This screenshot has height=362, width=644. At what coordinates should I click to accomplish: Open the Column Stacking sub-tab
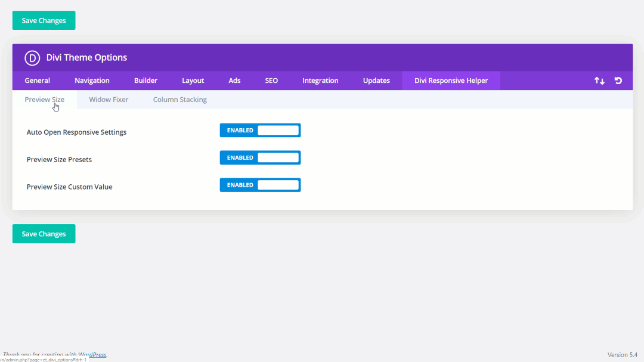pos(180,100)
